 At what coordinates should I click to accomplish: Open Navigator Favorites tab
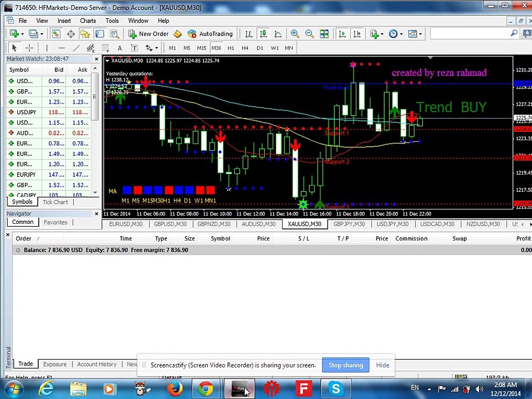coord(55,222)
